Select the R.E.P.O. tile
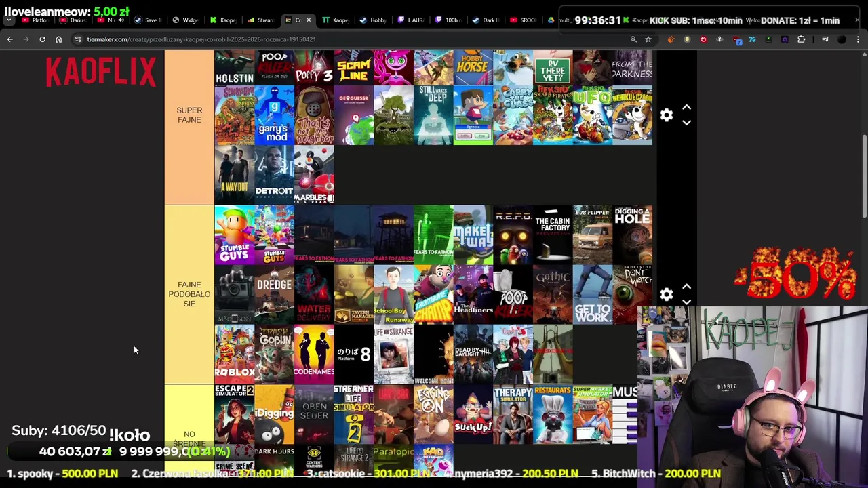 pos(513,235)
